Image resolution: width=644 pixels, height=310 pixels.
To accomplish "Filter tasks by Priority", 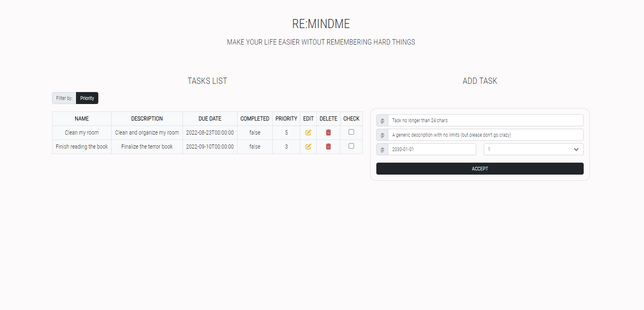I will 87,98.
